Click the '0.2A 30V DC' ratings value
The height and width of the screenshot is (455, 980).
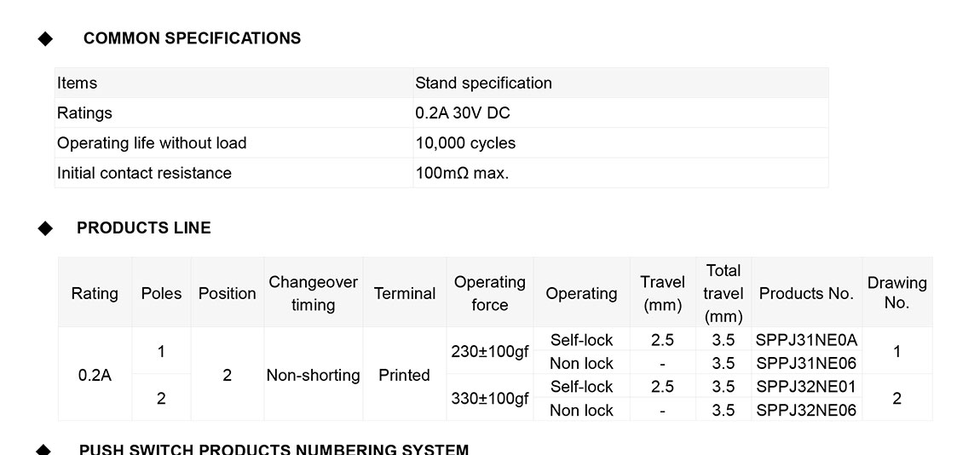point(463,113)
